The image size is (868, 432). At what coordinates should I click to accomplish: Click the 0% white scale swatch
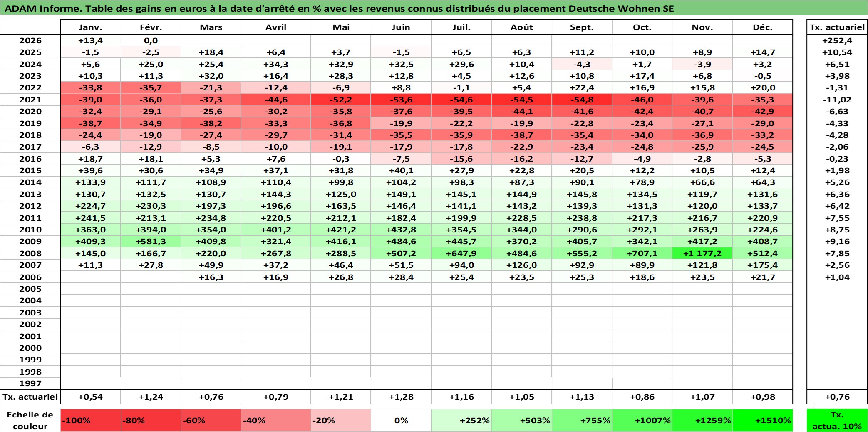point(401,420)
